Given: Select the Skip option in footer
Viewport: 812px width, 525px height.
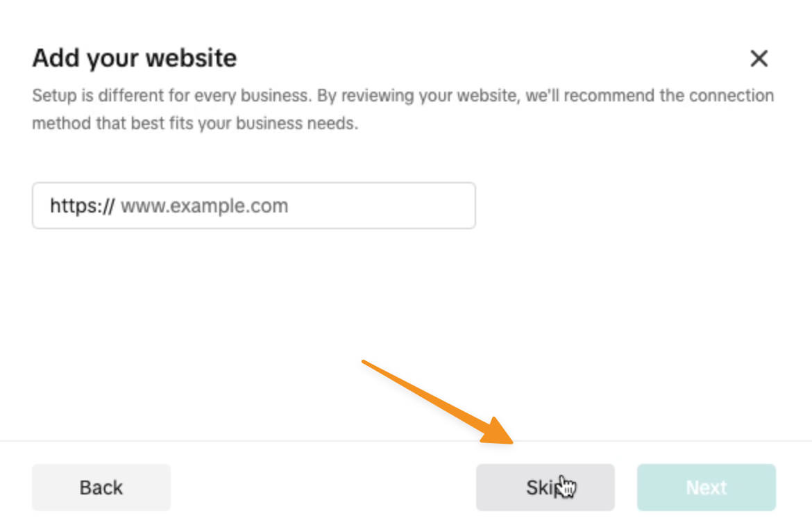Looking at the screenshot, I should [x=545, y=487].
